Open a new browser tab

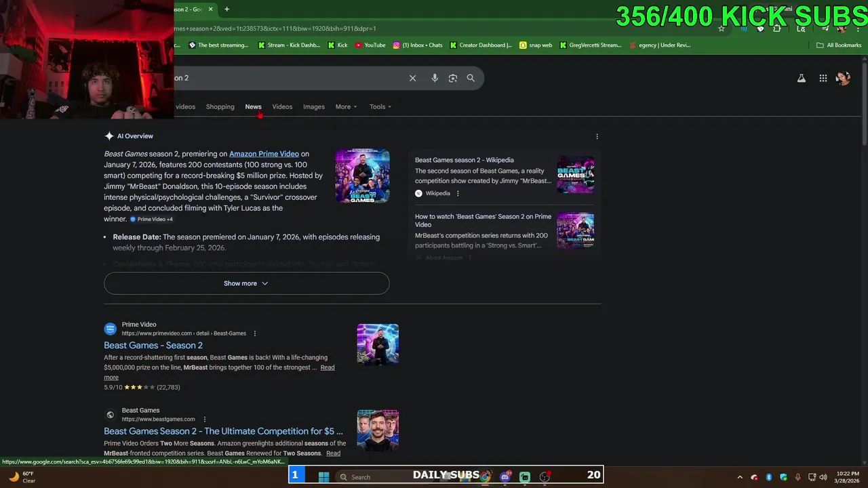click(226, 9)
